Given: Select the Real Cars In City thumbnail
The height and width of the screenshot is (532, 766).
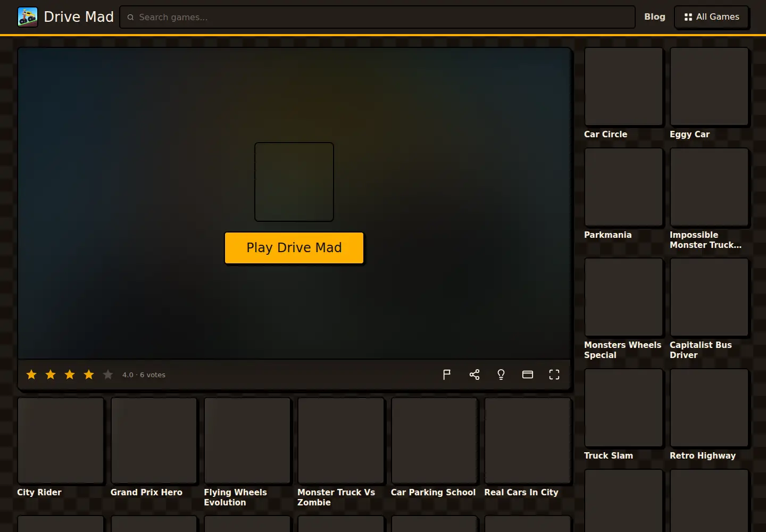Looking at the screenshot, I should [528, 441].
